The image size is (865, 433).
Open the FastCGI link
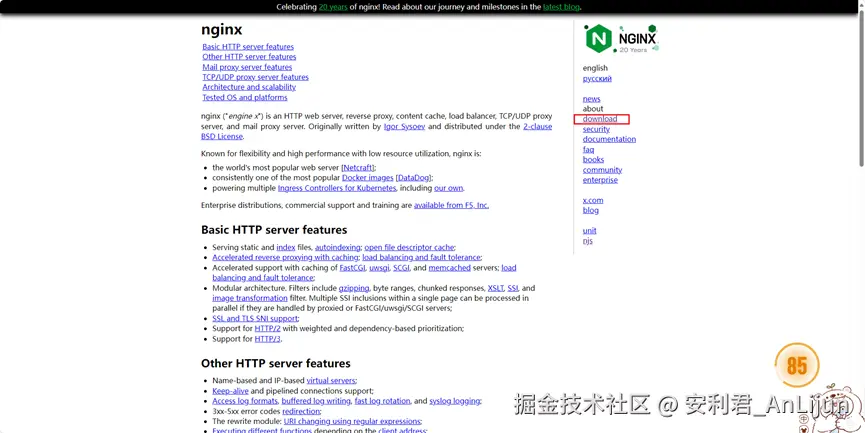tap(354, 268)
